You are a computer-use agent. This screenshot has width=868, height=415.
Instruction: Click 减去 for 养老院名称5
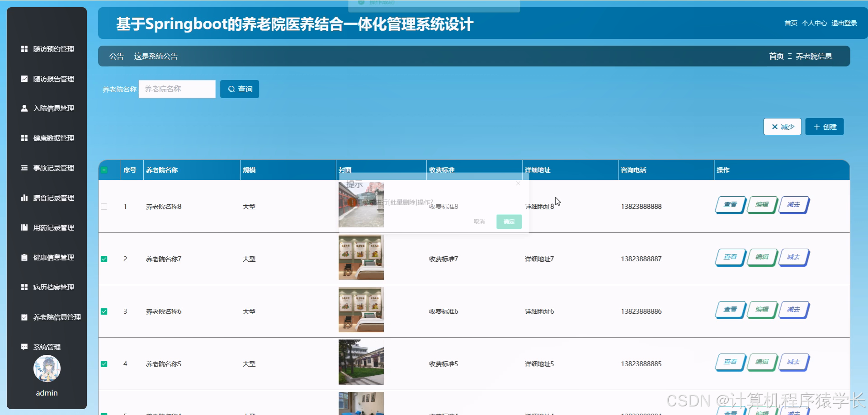[793, 362]
